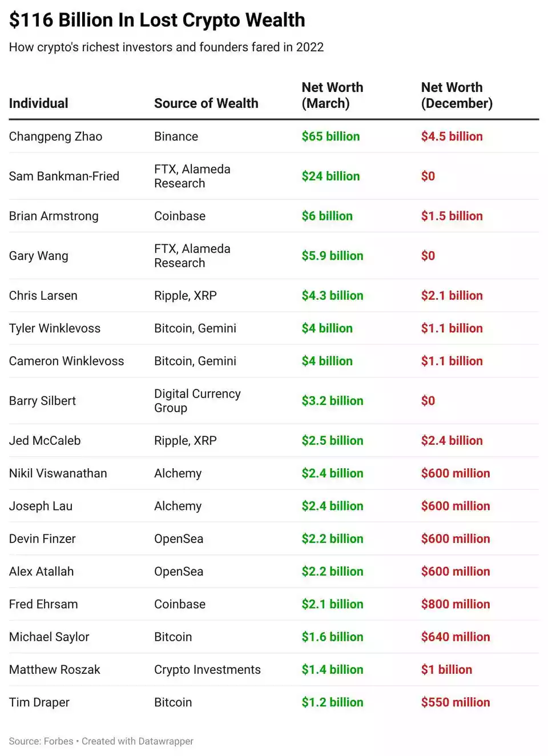Click the $116 Billion In Lost Crypto Wealth title
The height and width of the screenshot is (756, 548).
157,20
